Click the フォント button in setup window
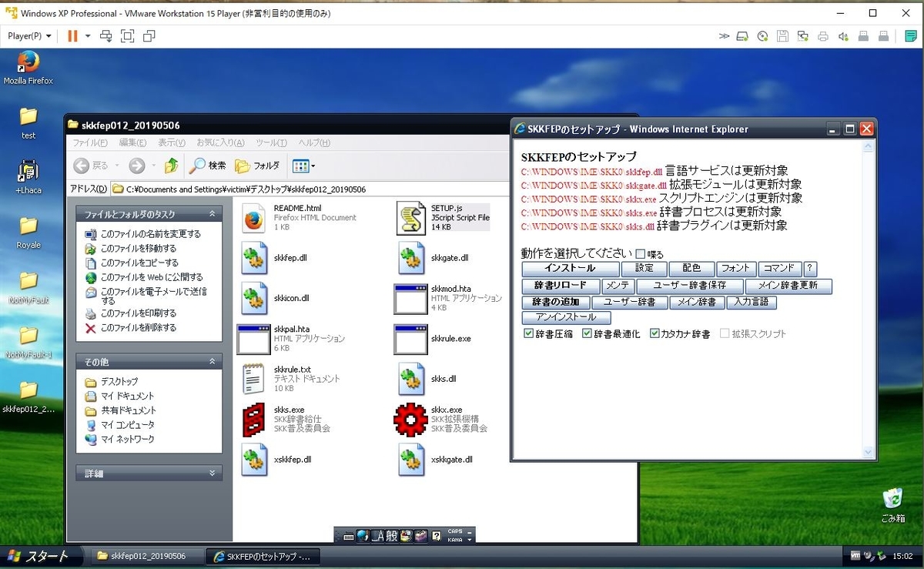The height and width of the screenshot is (569, 924). click(x=735, y=269)
